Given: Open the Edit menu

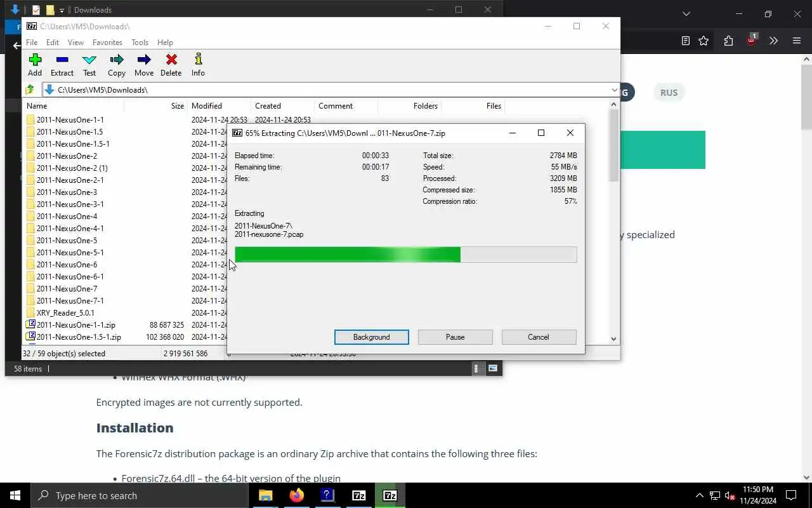Looking at the screenshot, I should click(x=53, y=43).
